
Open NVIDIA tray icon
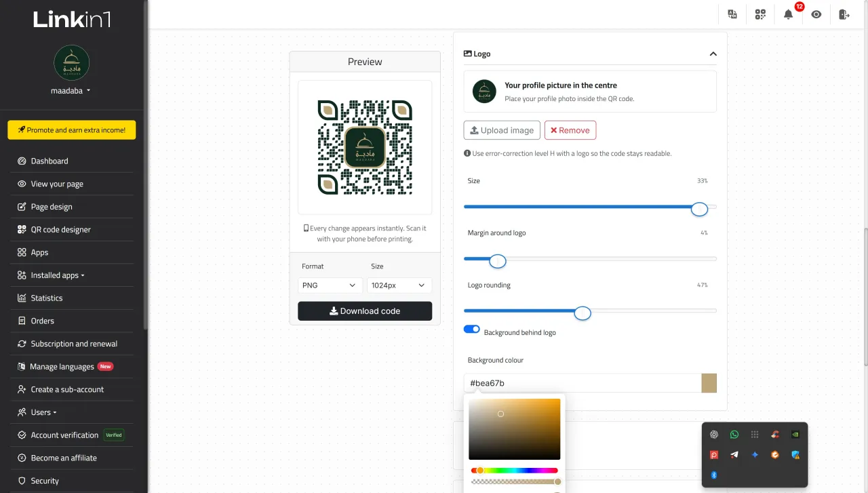795,435
